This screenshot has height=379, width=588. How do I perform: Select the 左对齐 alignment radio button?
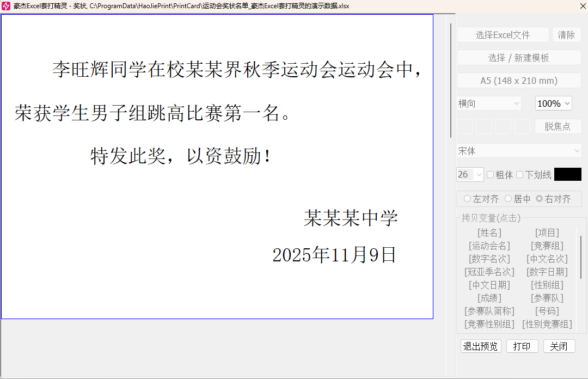click(467, 198)
